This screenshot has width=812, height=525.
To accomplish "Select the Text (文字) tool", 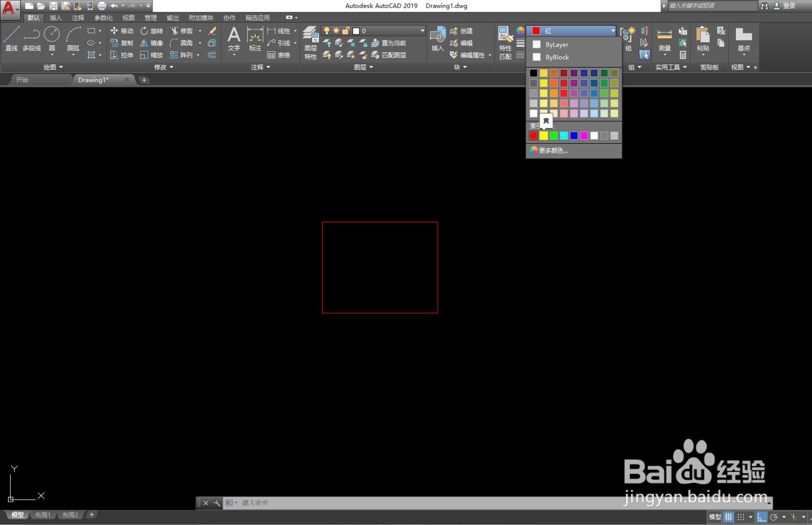I will coord(234,39).
